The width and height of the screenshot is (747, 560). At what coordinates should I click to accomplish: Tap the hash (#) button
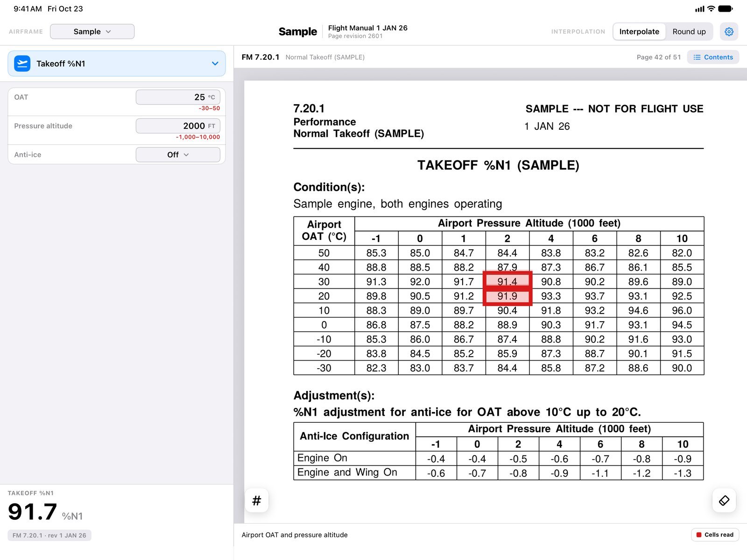pyautogui.click(x=256, y=501)
